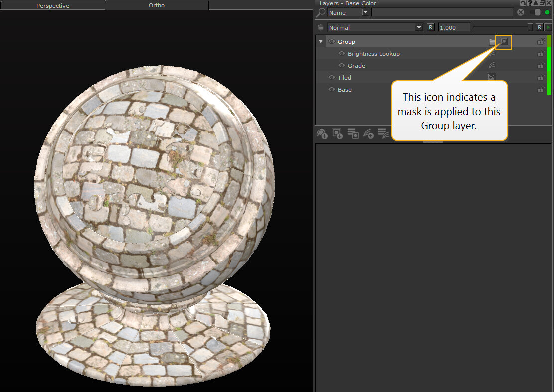This screenshot has height=392, width=554.
Task: Click the mask icon on Group layer
Action: [504, 42]
